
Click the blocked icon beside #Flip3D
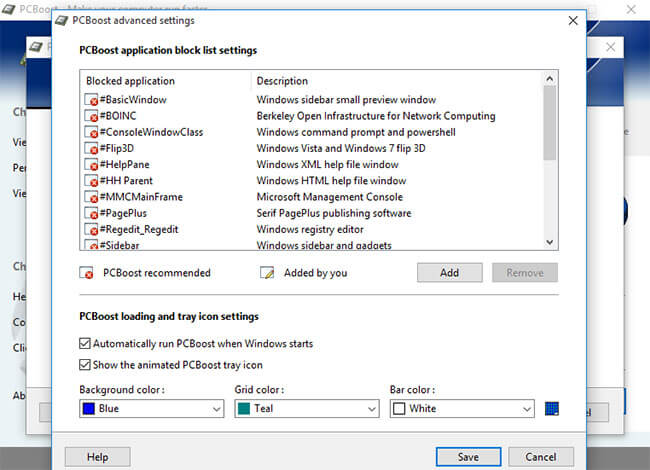tap(91, 148)
